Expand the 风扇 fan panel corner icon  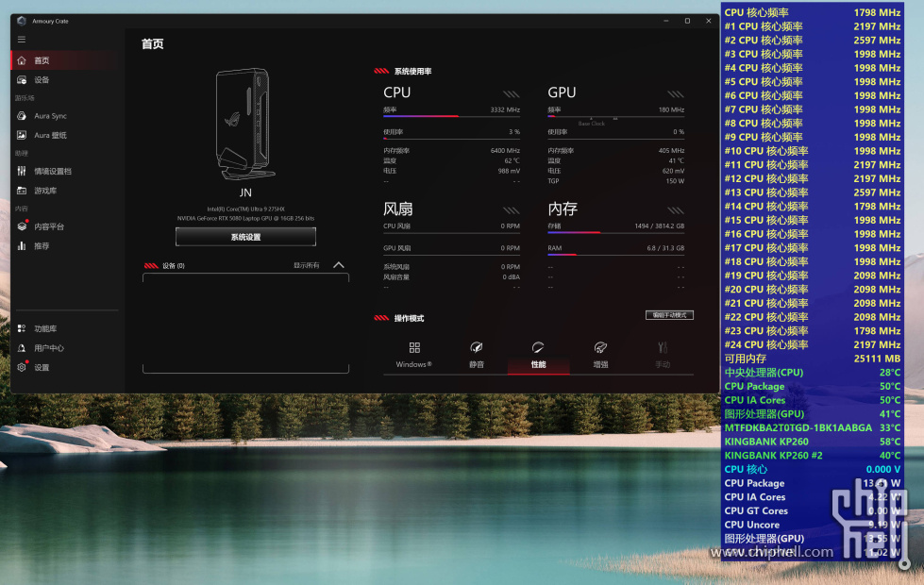pos(511,210)
